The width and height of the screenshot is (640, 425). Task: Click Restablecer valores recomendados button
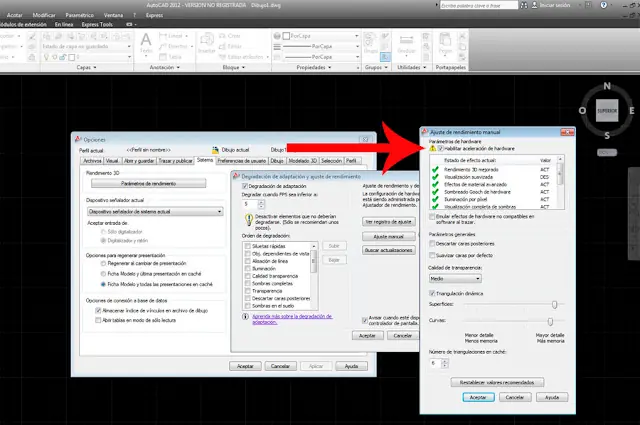[497, 383]
